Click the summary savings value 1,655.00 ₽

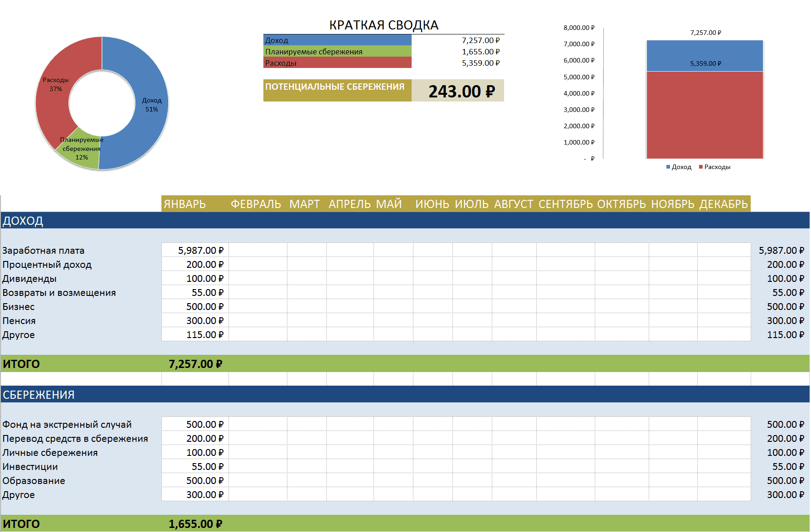pyautogui.click(x=481, y=52)
